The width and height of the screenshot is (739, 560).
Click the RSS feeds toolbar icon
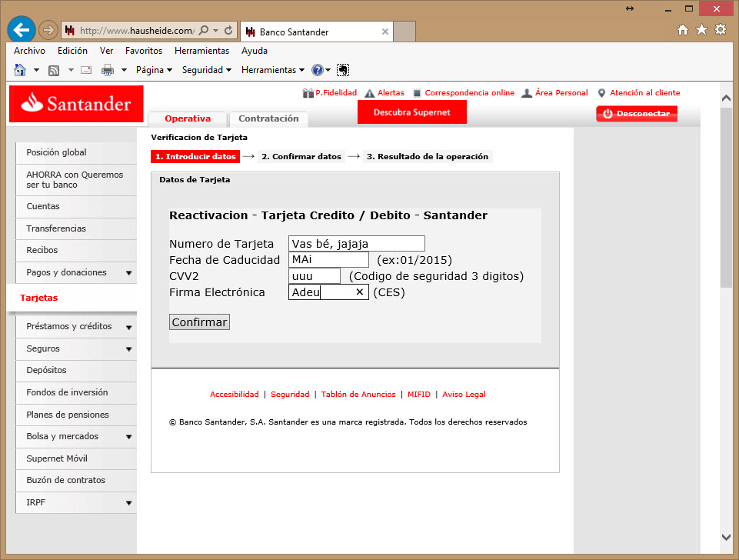54,70
